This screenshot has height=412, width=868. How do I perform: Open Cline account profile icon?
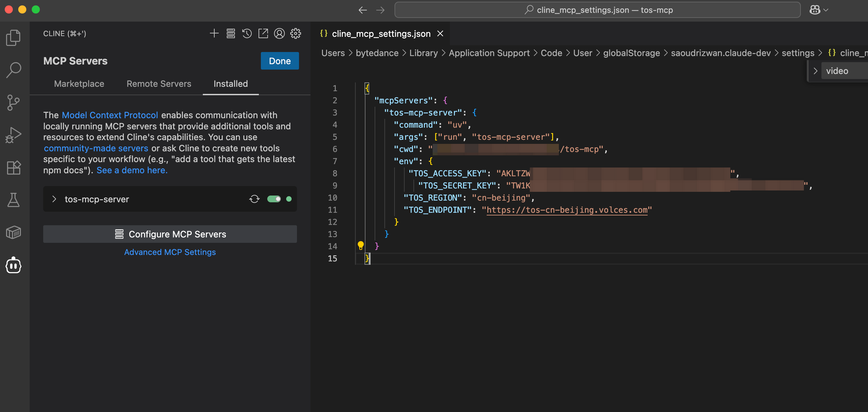click(x=279, y=33)
